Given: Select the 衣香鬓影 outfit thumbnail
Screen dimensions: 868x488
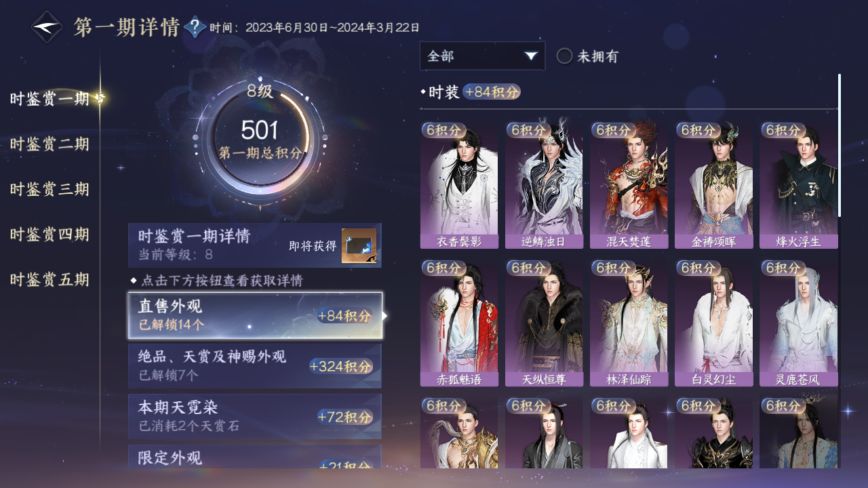Looking at the screenshot, I should tap(459, 185).
